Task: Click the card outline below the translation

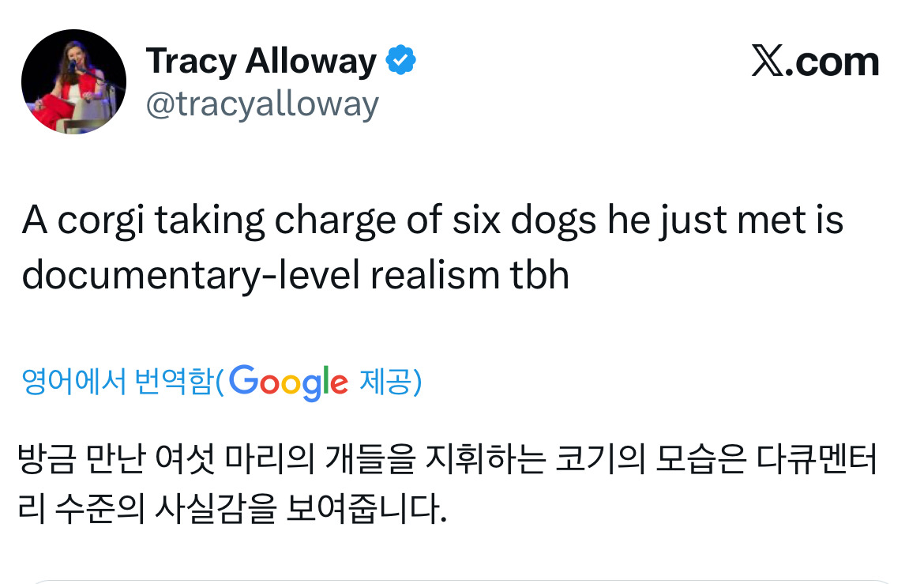Action: pyautogui.click(x=462, y=581)
